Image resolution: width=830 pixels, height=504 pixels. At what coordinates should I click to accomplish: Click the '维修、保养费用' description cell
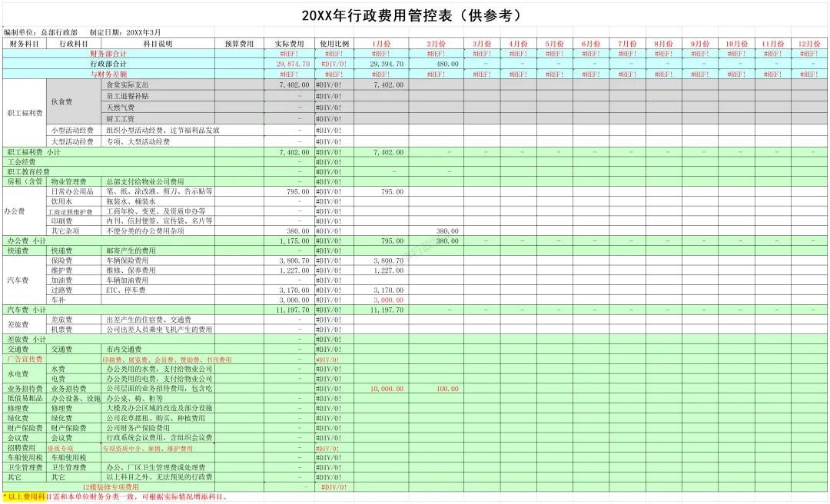tap(158, 270)
